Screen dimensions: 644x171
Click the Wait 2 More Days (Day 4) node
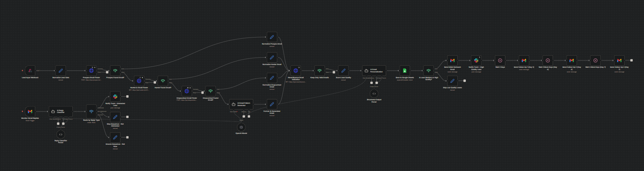click(548, 60)
